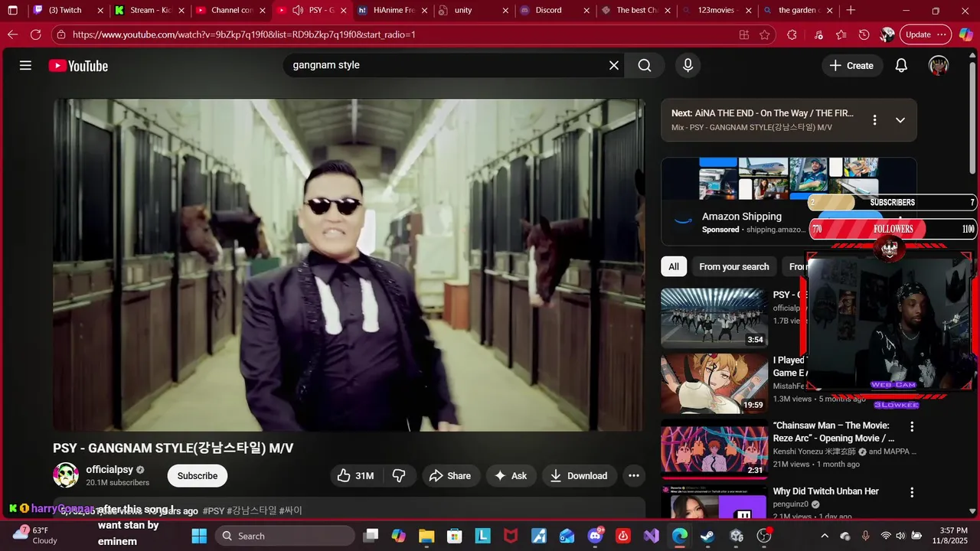Viewport: 980px width, 551px height.
Task: Click the Ask button
Action: (x=511, y=476)
